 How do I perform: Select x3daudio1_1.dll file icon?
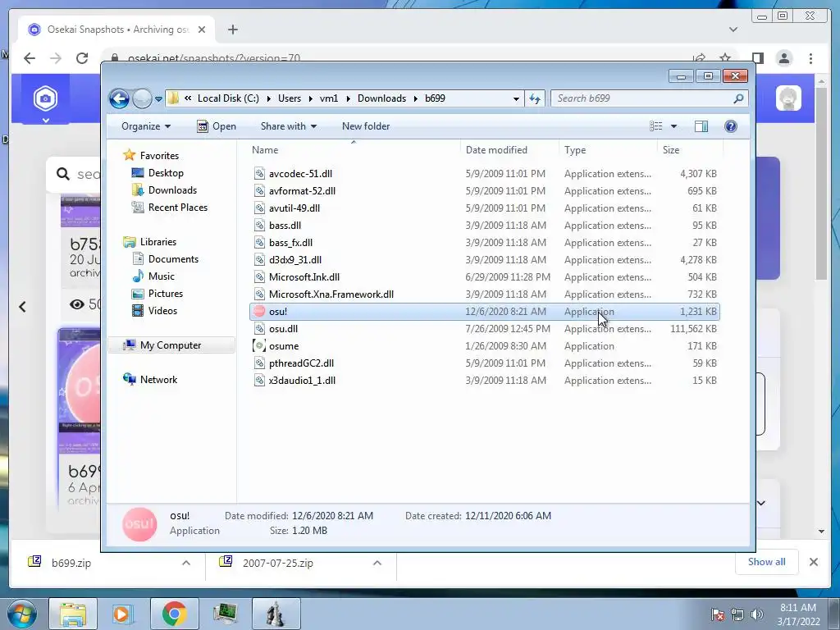(259, 381)
